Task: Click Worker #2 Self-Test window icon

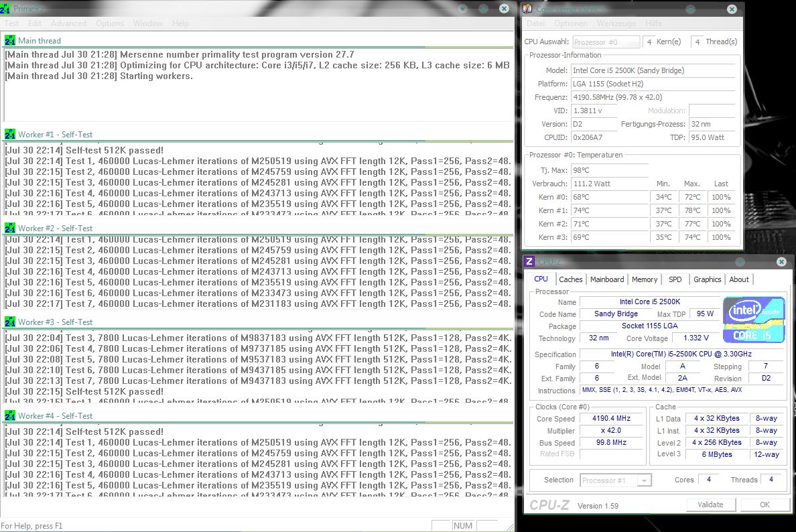Action: (9, 228)
